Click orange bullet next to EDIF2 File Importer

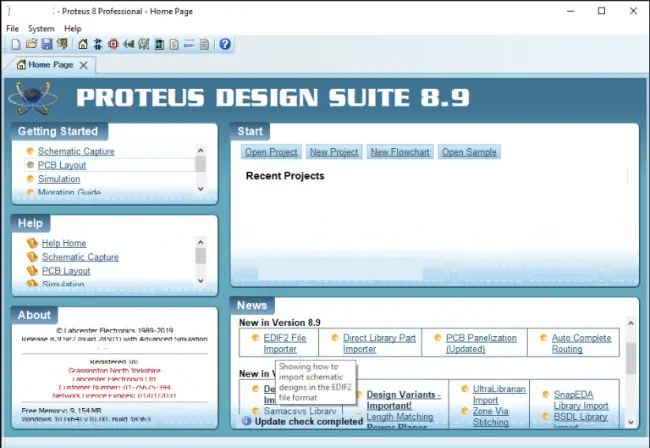tap(255, 338)
